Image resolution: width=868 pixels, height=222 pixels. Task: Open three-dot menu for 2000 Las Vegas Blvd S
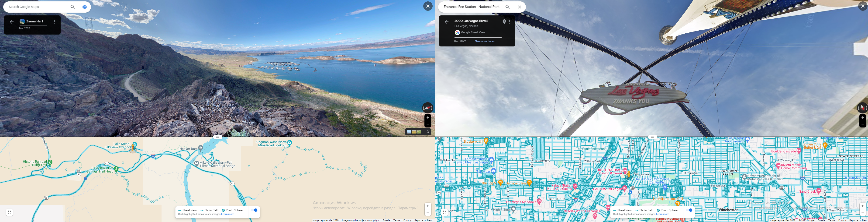tap(509, 21)
